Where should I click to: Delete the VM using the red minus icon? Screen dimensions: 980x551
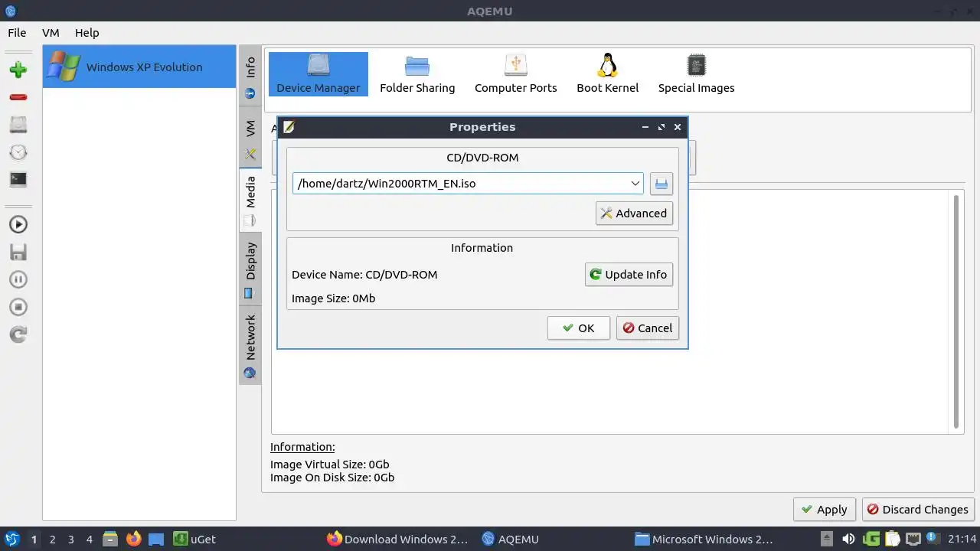click(18, 97)
